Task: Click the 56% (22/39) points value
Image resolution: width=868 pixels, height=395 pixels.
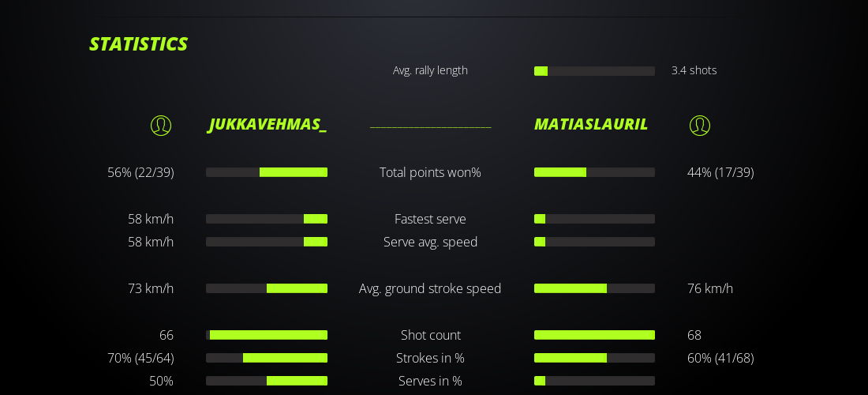Action: point(140,172)
